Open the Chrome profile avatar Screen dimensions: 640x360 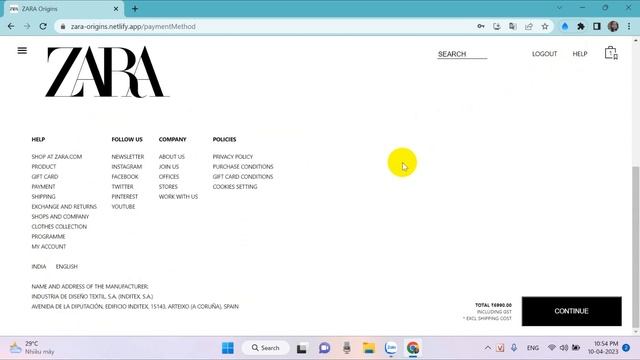(613, 27)
